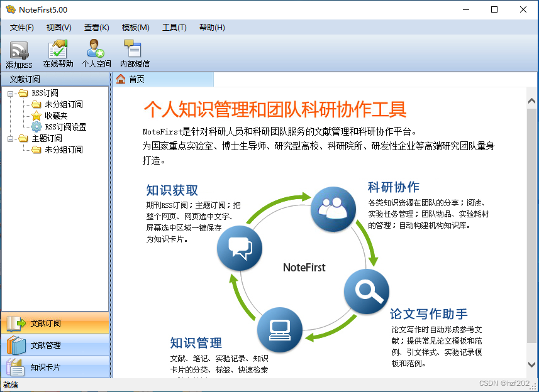Open the 模板(M) menu

pos(135,27)
